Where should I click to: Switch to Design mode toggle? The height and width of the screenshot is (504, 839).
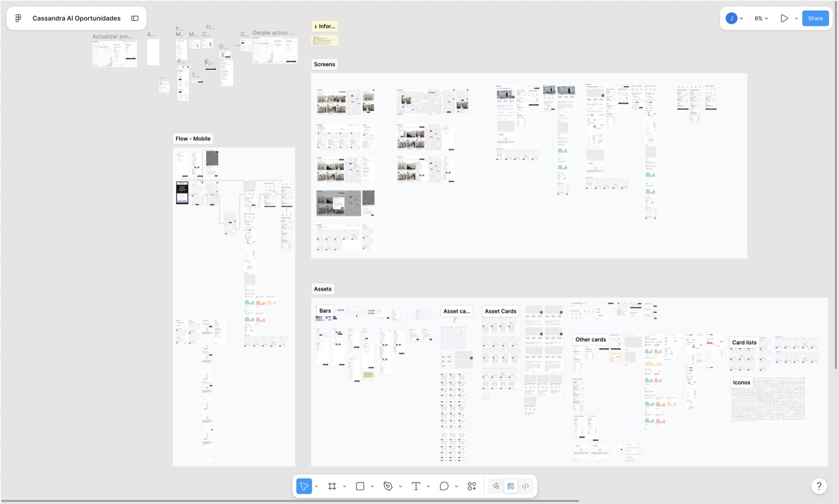(511, 486)
